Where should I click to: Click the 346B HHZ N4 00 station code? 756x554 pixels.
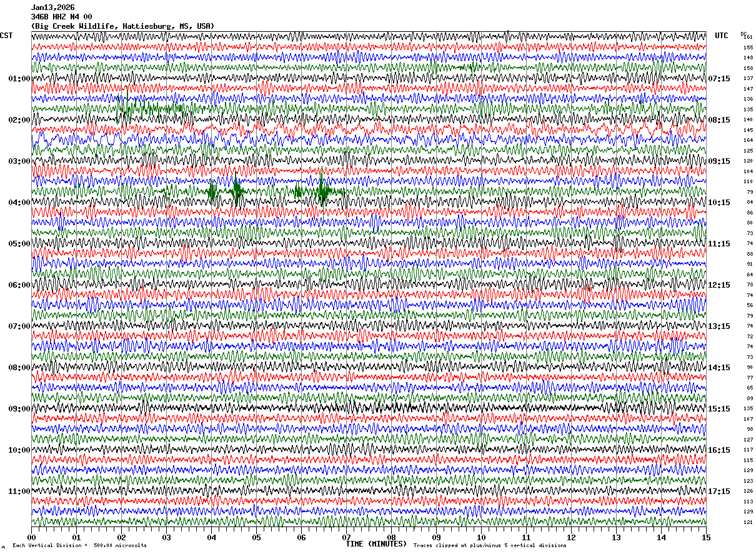click(x=62, y=17)
